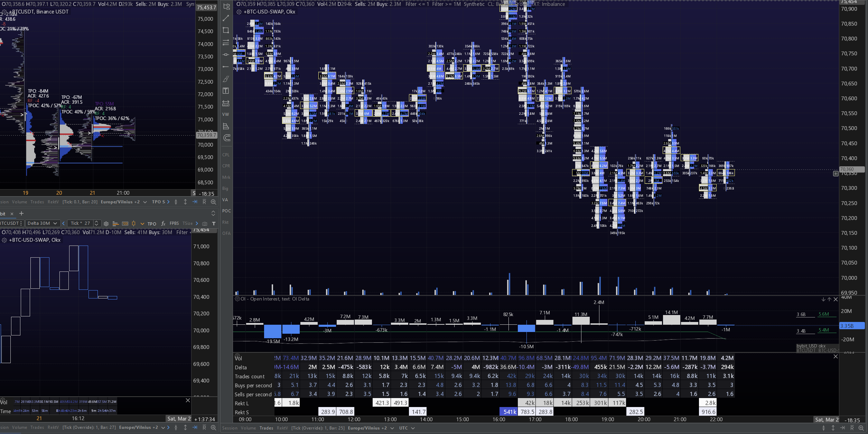
Task: Close the OI Open Interest panel
Action: [x=836, y=299]
